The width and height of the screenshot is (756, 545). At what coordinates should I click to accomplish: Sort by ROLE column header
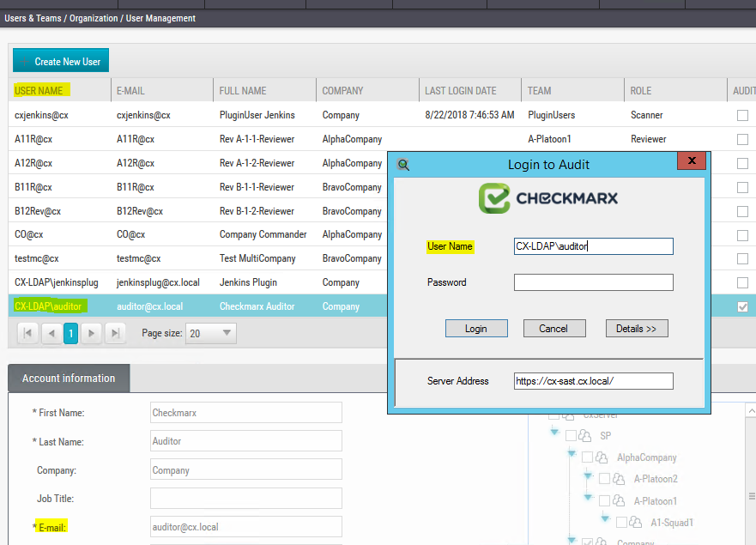pos(641,91)
